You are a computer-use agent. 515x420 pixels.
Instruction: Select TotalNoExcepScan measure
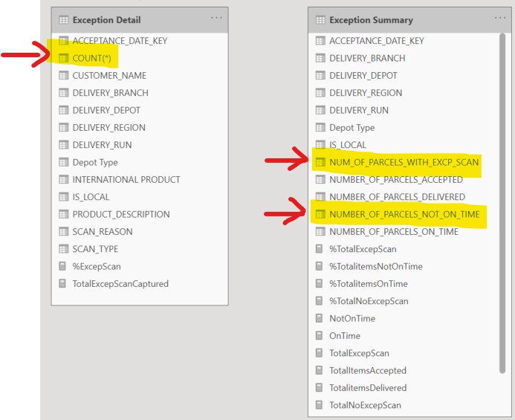[365, 405]
